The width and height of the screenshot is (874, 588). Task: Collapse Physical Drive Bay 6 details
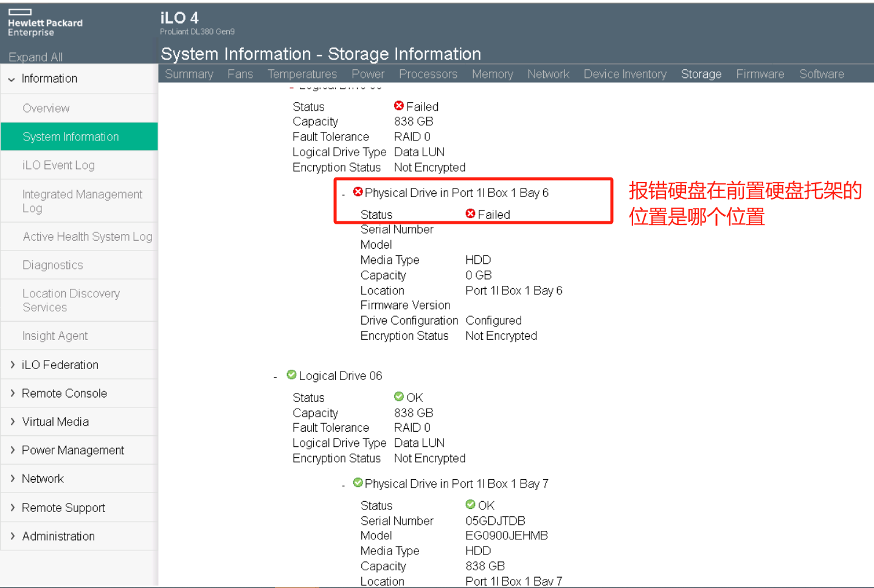(344, 195)
